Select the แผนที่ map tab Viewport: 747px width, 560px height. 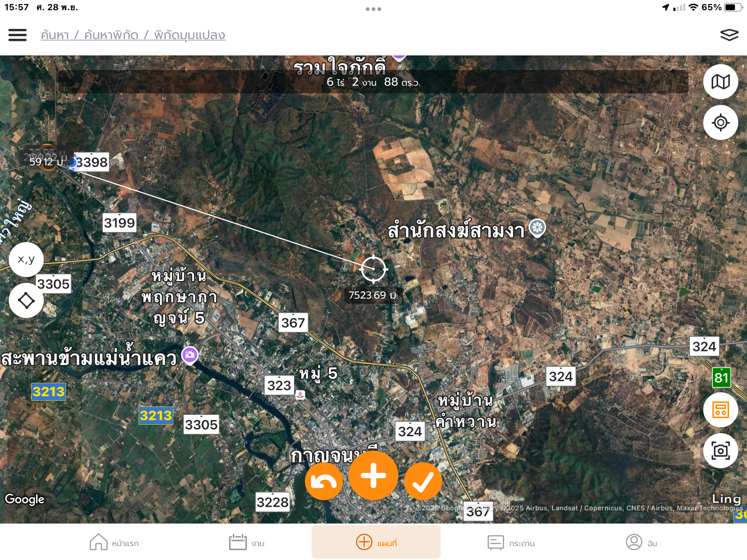coord(376,542)
